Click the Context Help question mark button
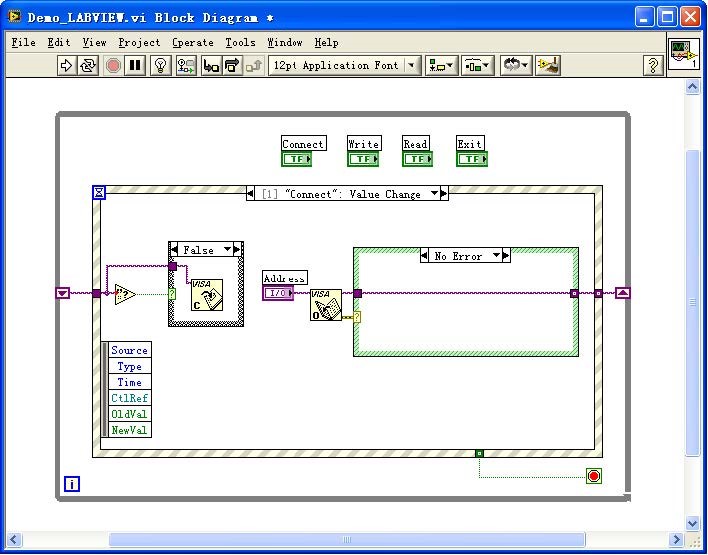This screenshot has height=555, width=708. pos(652,65)
